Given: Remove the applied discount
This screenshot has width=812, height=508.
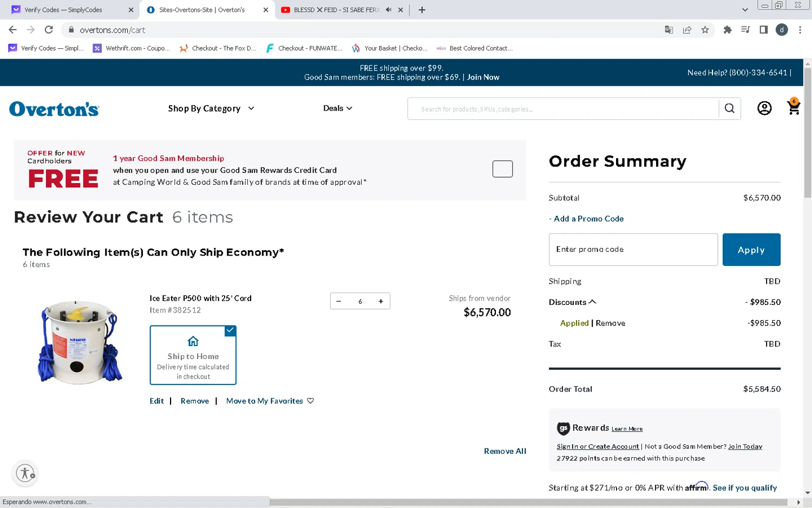Looking at the screenshot, I should (611, 323).
